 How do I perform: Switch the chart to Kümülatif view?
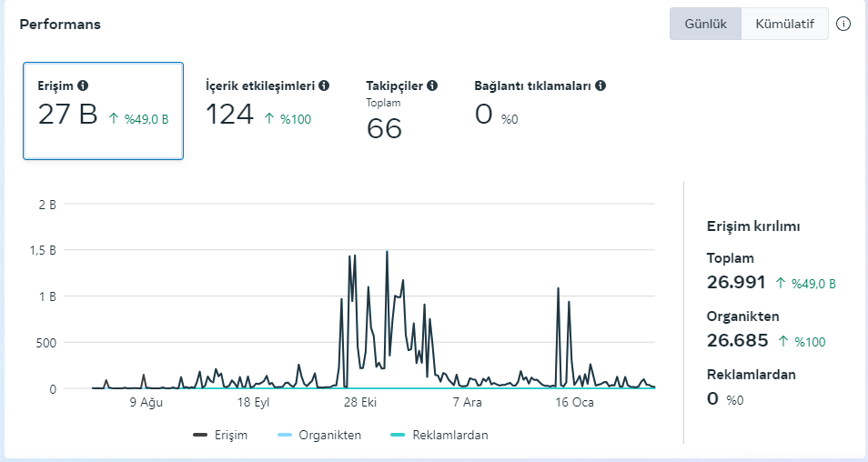pyautogui.click(x=784, y=24)
